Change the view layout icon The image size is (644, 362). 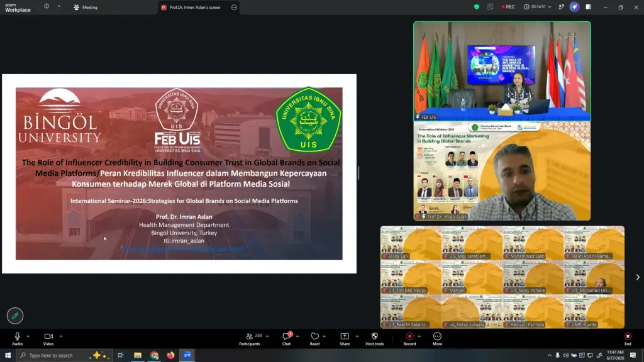(588, 6)
